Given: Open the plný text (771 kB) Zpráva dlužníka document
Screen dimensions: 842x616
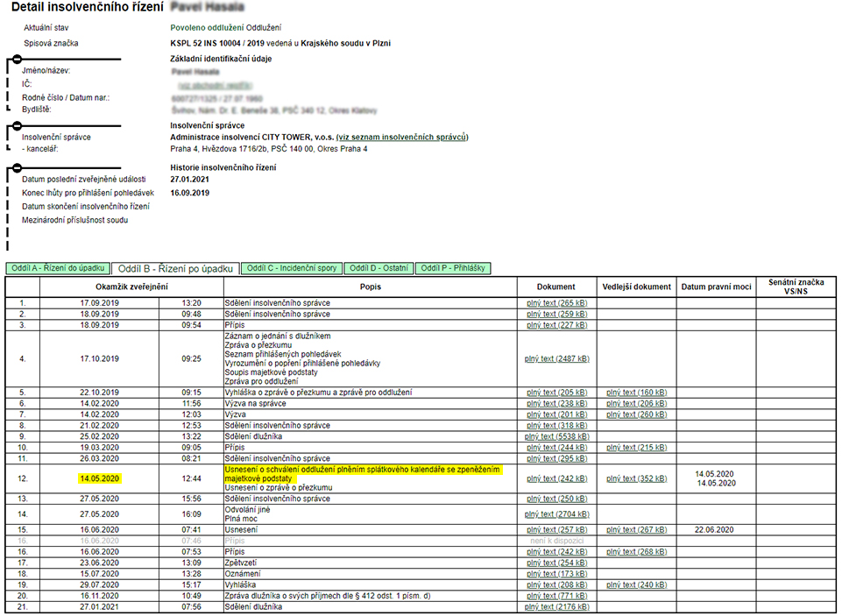Looking at the screenshot, I should coord(557,596).
